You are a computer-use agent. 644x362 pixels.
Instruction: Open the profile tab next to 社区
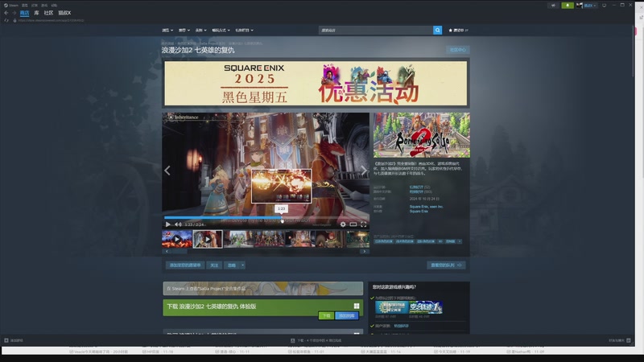click(64, 13)
